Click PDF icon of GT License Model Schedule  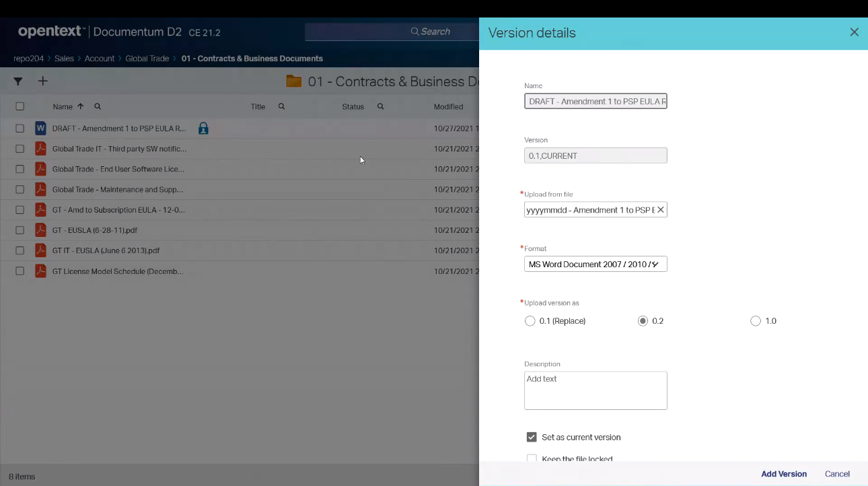pos(40,271)
